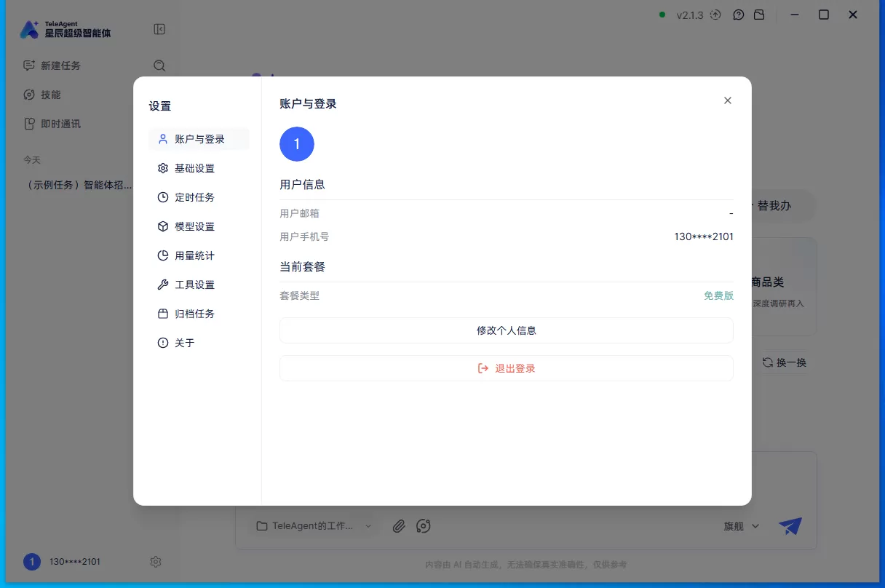Open 模型设置 settings section

click(x=199, y=226)
